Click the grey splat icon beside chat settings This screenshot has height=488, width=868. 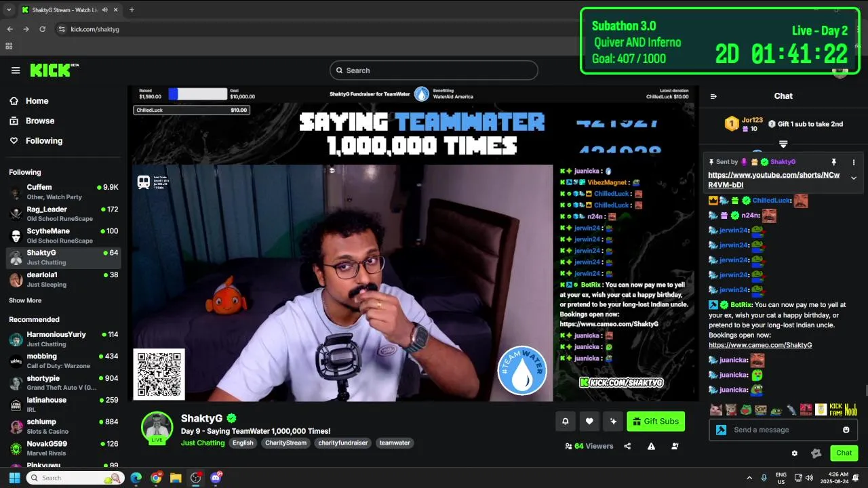tap(816, 453)
